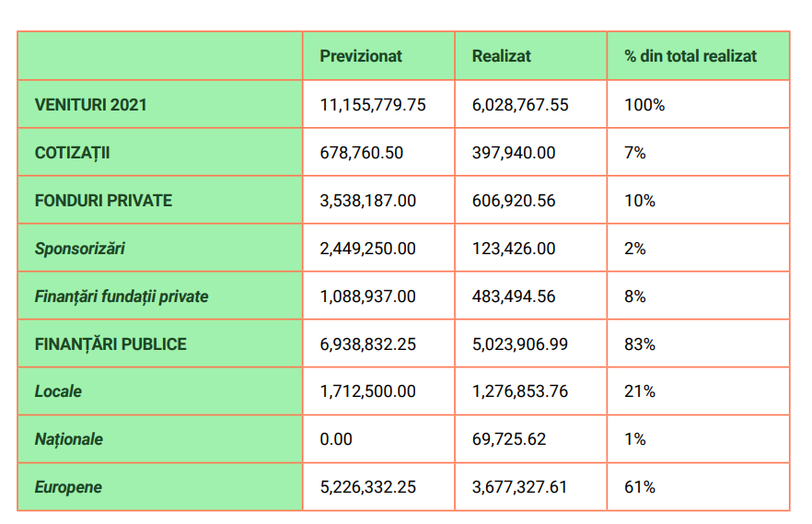Click the Previzionat column header

tap(361, 56)
